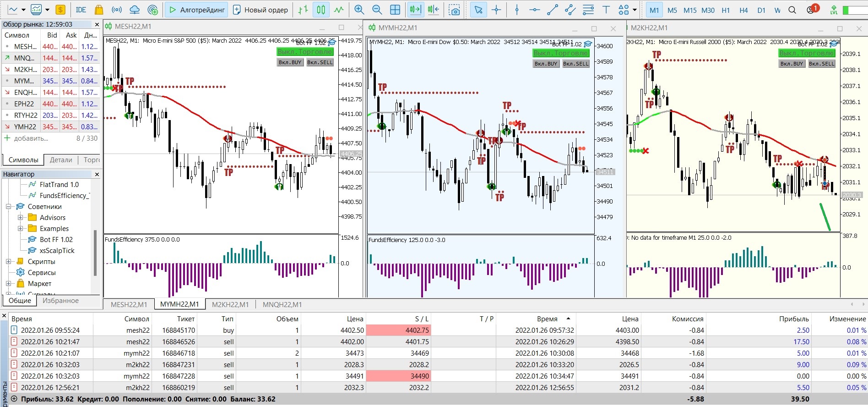Select the trendline drawing tool
868x407 pixels.
[553, 10]
